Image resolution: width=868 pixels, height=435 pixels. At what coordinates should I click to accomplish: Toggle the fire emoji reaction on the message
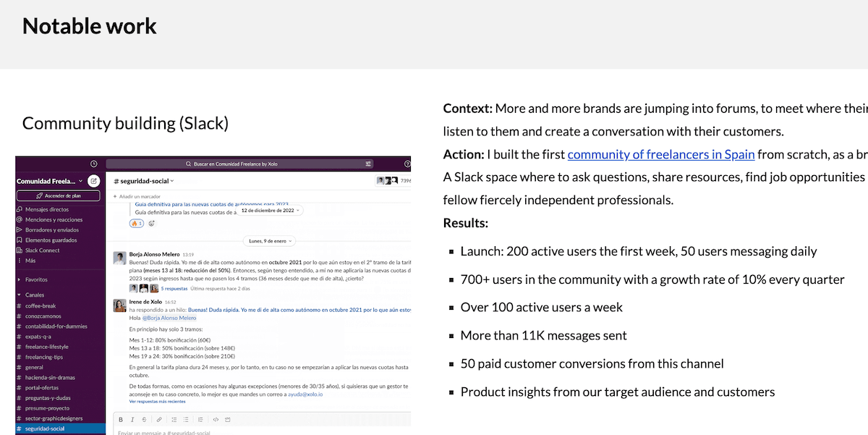click(x=137, y=223)
